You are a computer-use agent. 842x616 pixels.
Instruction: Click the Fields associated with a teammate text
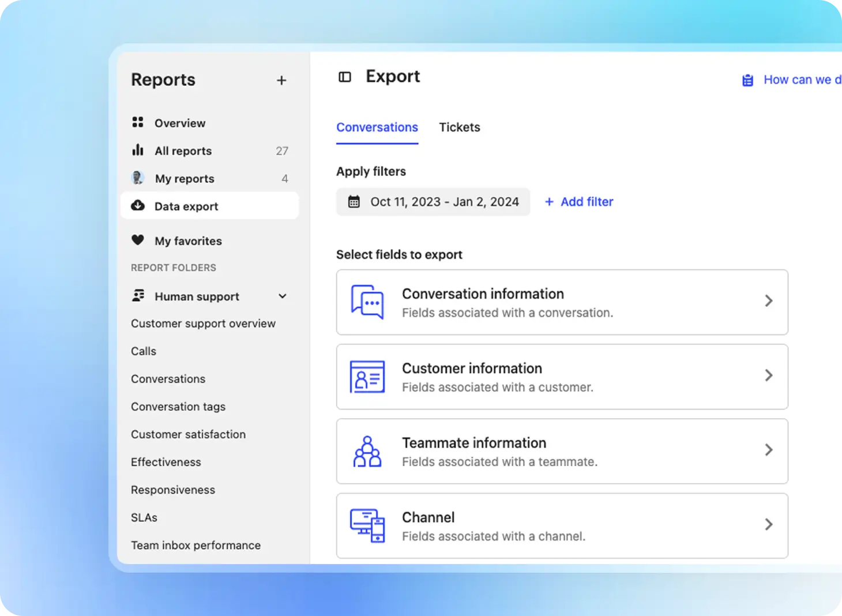(499, 461)
